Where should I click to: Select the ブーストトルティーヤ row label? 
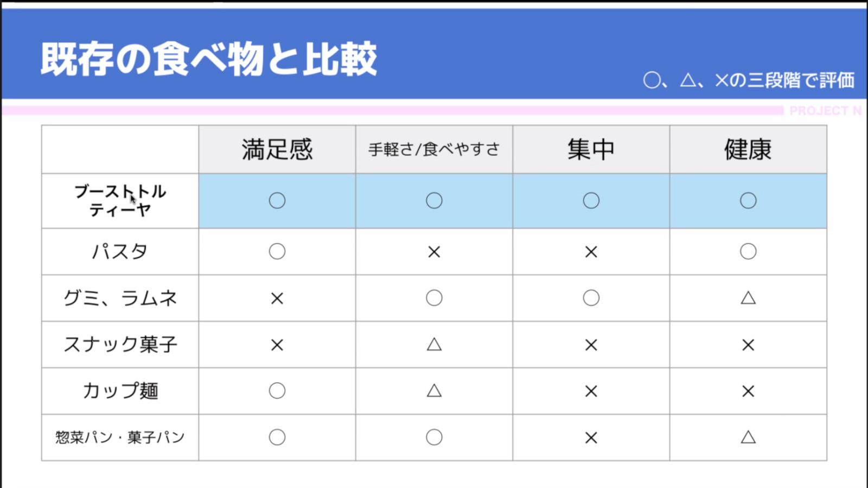[x=120, y=200]
